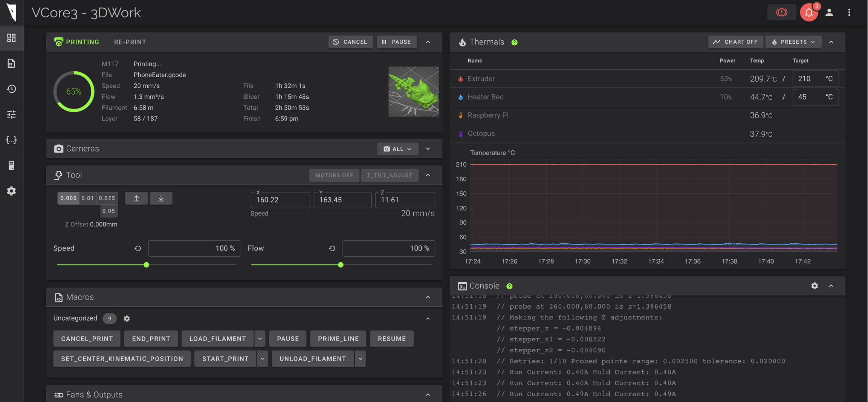This screenshot has width=868, height=402.
Task: Open print History from the sidebar
Action: click(11, 89)
